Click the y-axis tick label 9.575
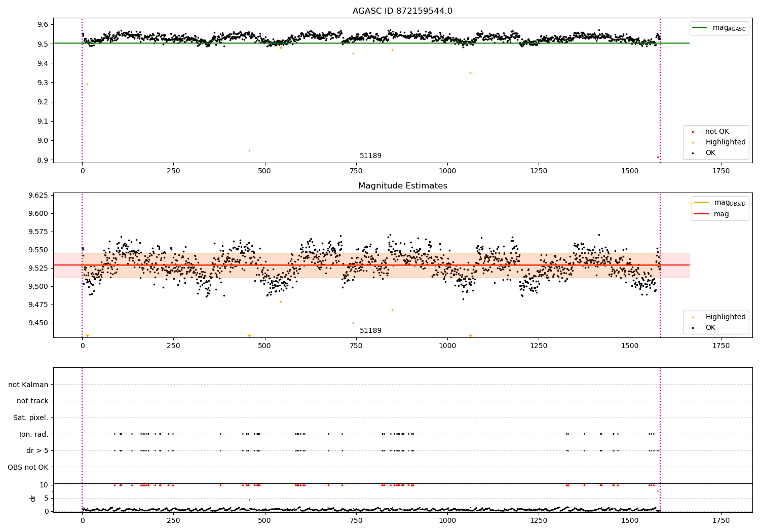Viewport: 760px width, 532px height. (39, 232)
